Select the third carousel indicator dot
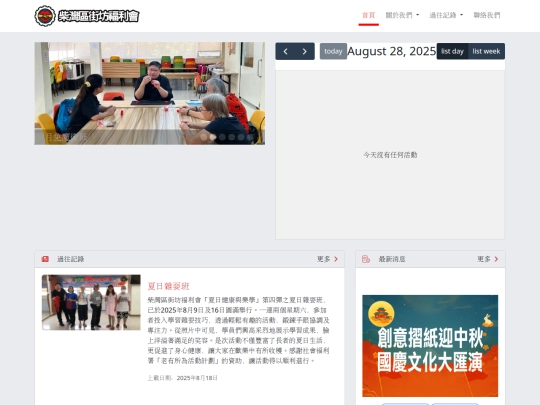Image resolution: width=540 pixels, height=405 pixels. coord(222,137)
